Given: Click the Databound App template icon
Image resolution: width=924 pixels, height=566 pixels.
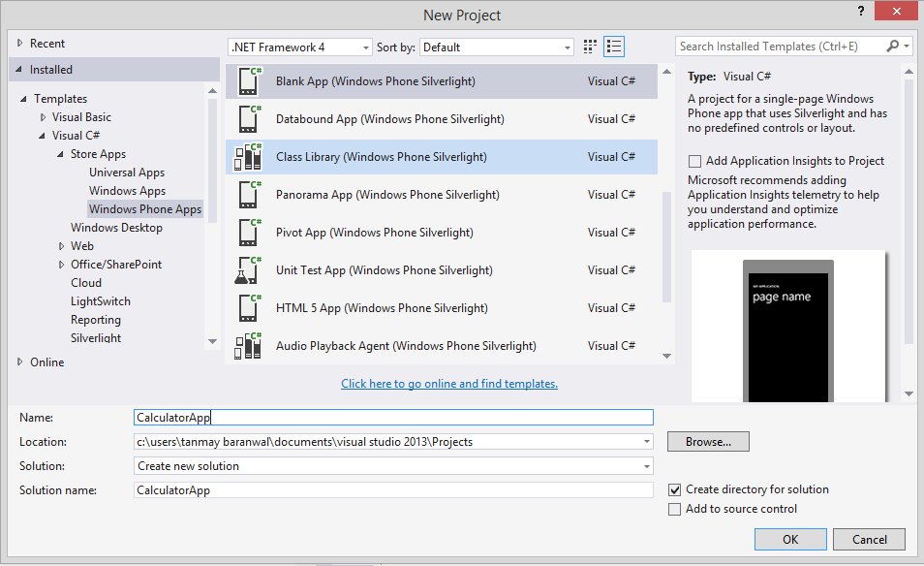Looking at the screenshot, I should tap(249, 119).
